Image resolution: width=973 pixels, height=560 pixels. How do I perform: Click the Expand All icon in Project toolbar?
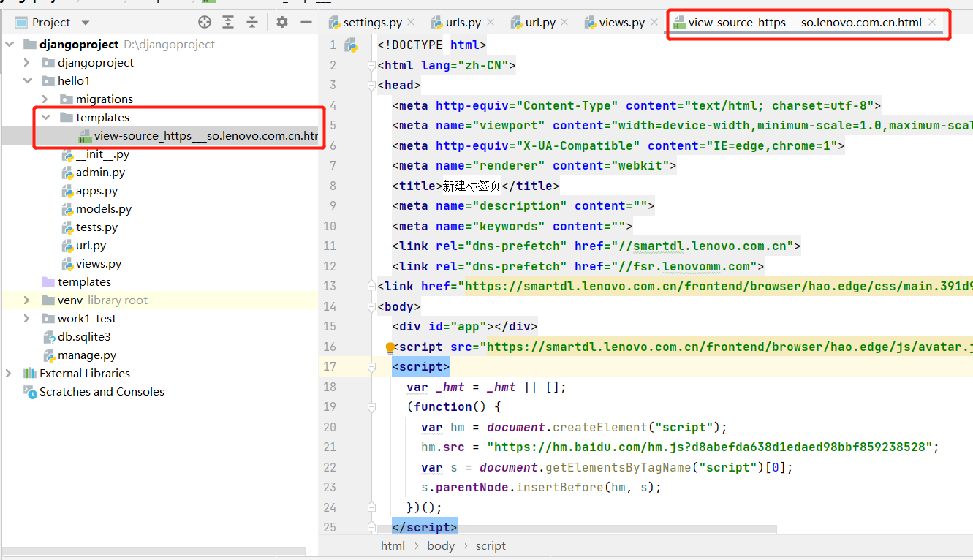(x=227, y=22)
